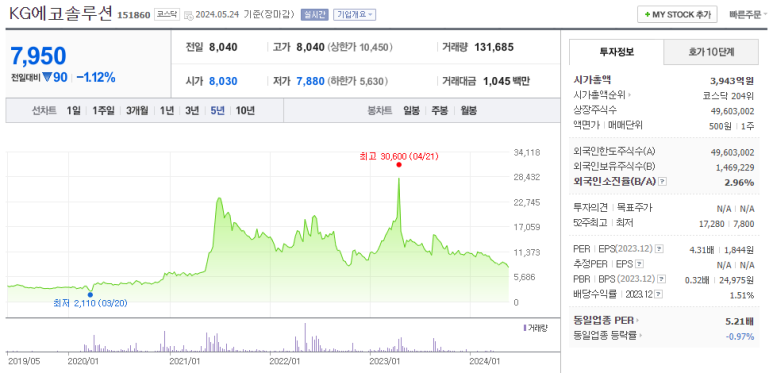773x373 pixels.
Task: Click the 코스닥 204위 rank value
Action: coord(729,95)
